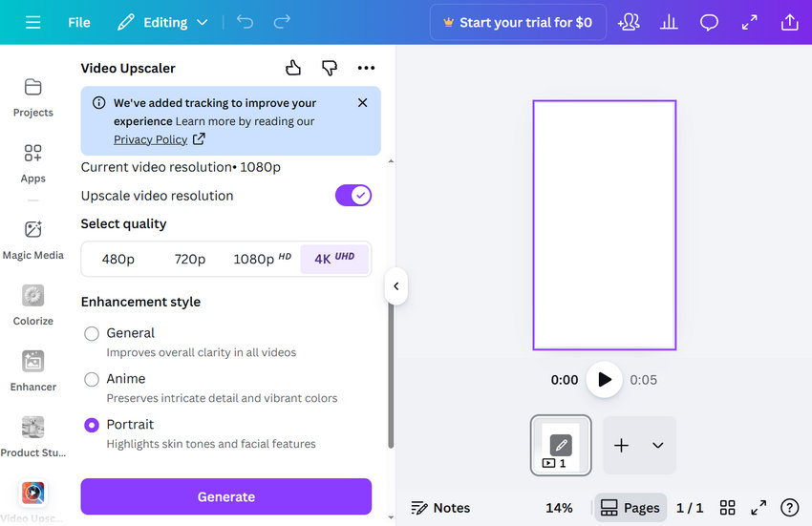Viewport: 812px width, 526px height.
Task: Click the blank canvas page
Action: click(x=605, y=225)
